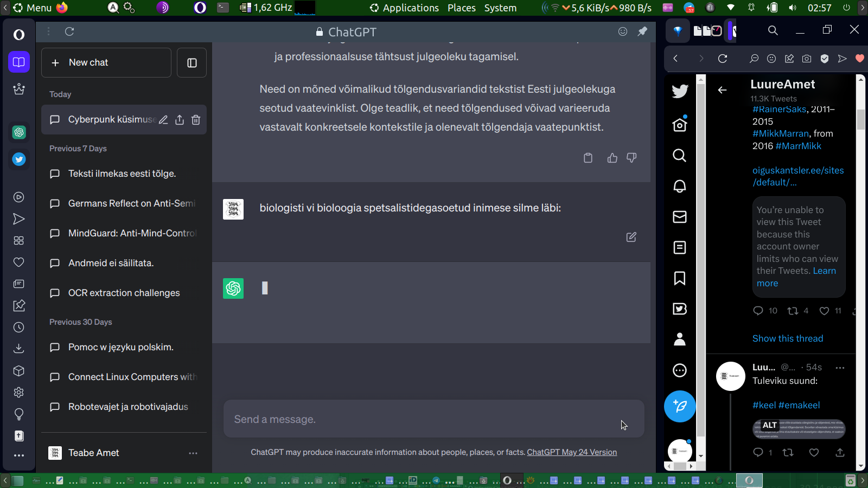The width and height of the screenshot is (868, 488).
Task: Open Downloads from the Opera sidebar
Action: tap(19, 349)
